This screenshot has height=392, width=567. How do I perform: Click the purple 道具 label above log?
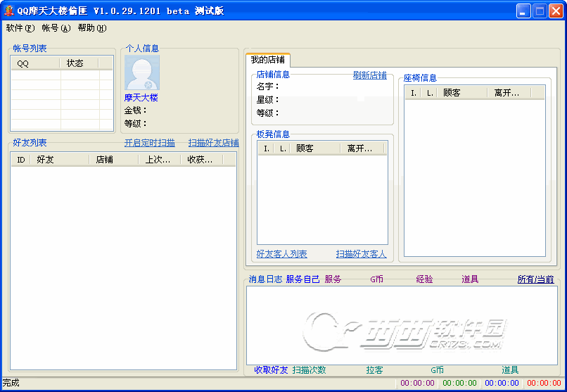pos(470,279)
